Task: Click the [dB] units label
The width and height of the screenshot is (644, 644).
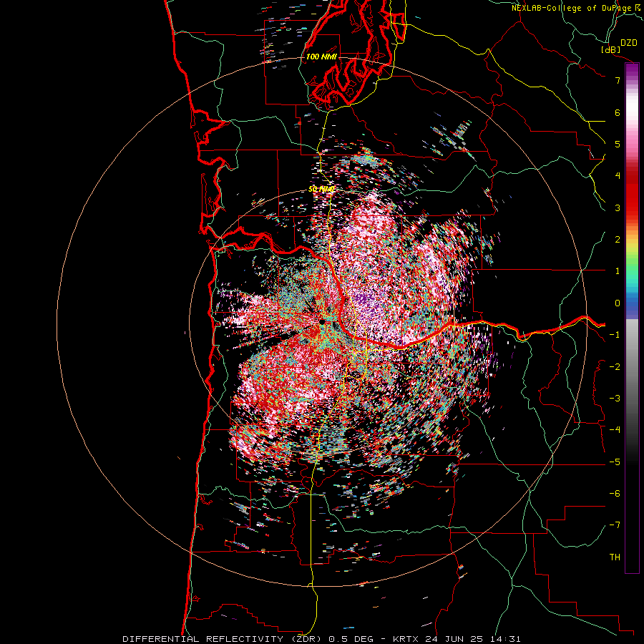Action: [x=611, y=49]
